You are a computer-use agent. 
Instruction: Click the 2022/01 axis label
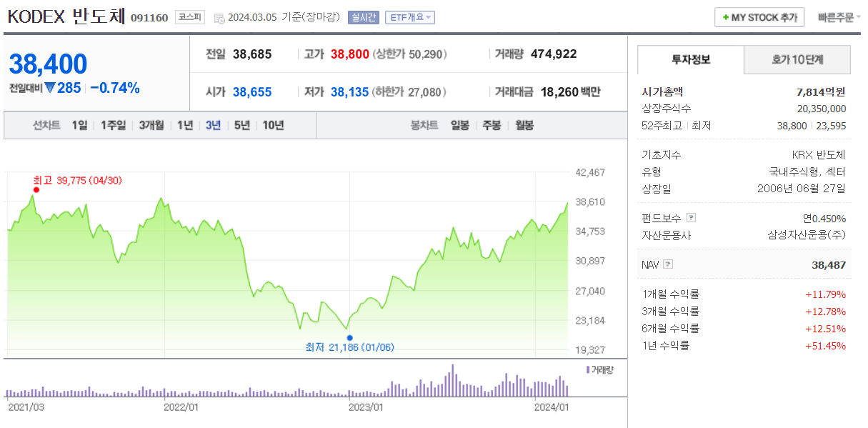click(x=181, y=407)
